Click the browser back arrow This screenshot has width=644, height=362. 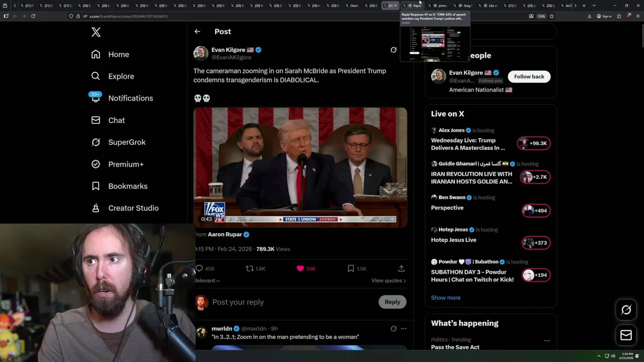(x=15, y=16)
